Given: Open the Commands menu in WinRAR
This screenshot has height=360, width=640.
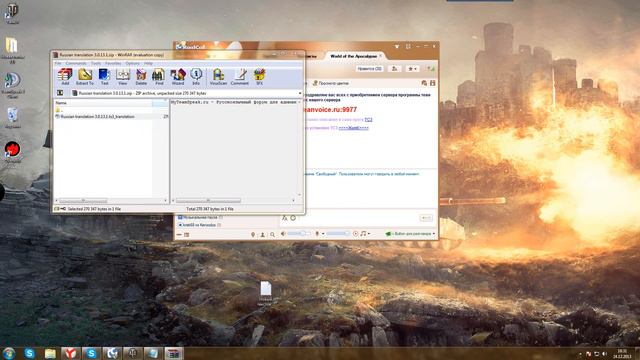Looking at the screenshot, I should tap(76, 63).
